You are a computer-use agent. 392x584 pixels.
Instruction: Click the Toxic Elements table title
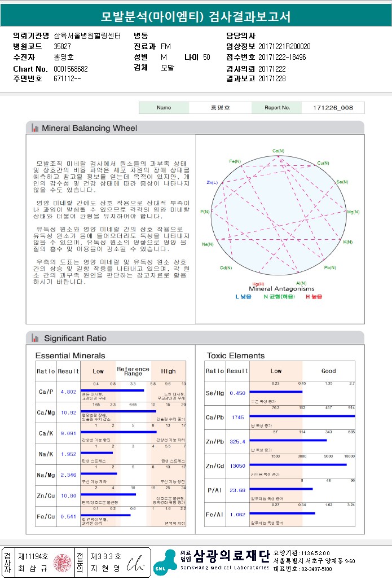(x=236, y=355)
